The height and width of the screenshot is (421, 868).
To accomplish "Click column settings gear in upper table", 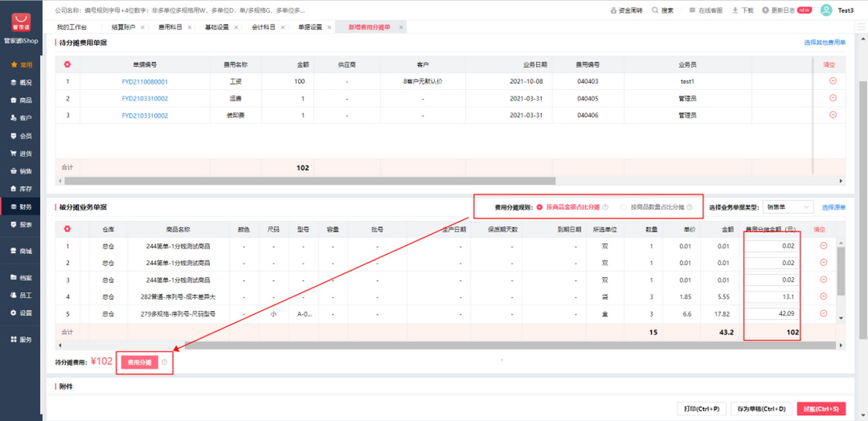I will click(67, 64).
